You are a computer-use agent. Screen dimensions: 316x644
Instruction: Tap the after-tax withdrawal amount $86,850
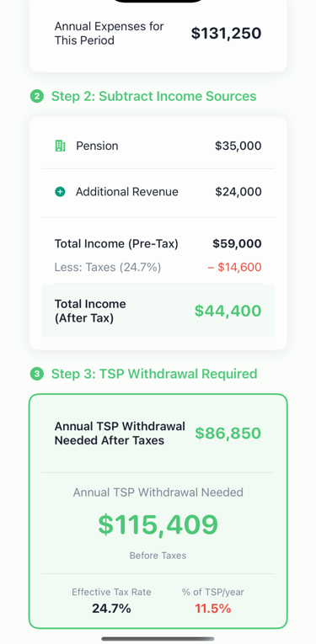228,434
